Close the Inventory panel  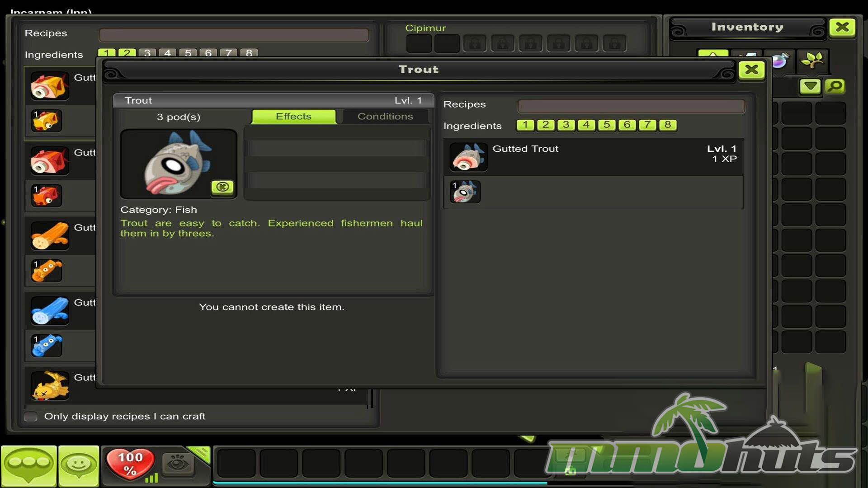[x=842, y=27]
